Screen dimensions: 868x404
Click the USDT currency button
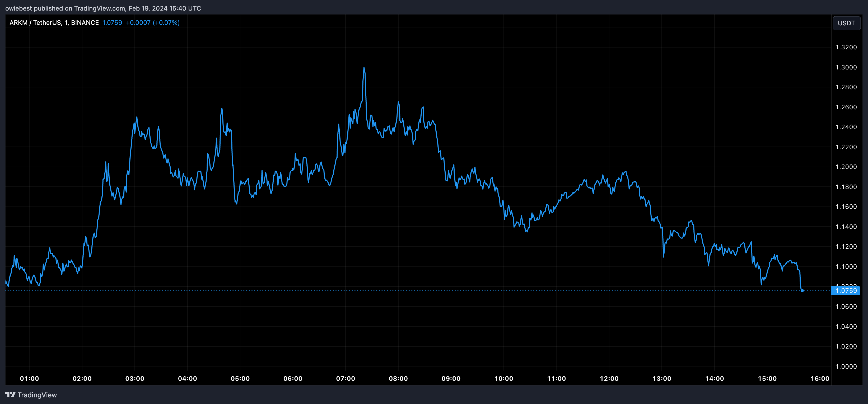[846, 23]
